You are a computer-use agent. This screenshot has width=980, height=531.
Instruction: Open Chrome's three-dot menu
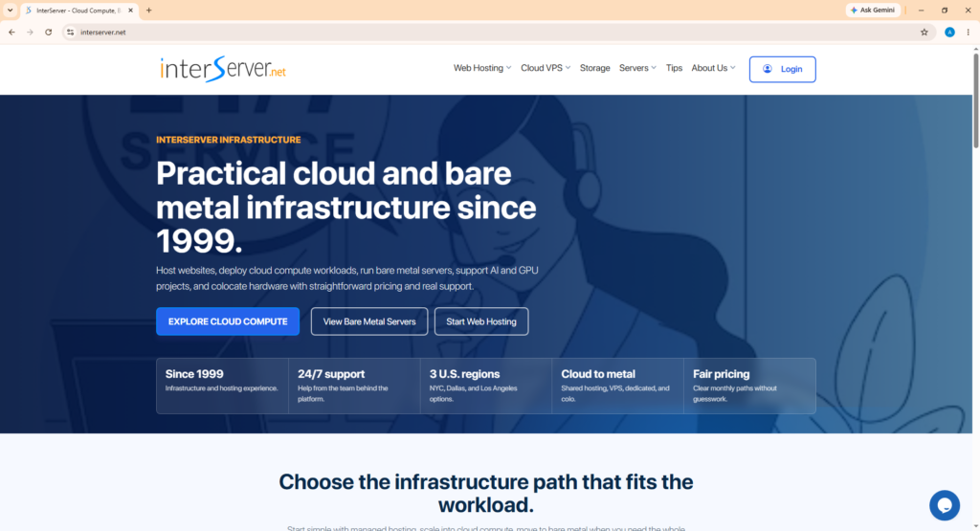pos(969,33)
